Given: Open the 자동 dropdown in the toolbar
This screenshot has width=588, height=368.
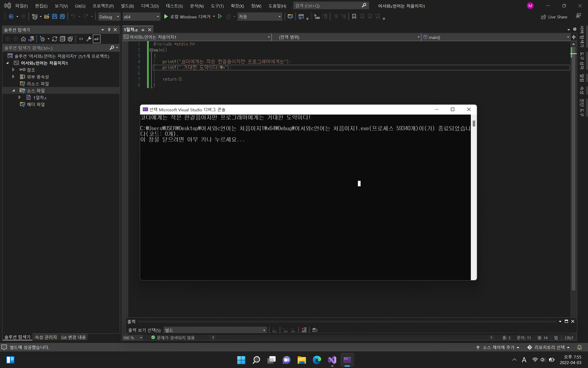Looking at the screenshot, I should (x=260, y=17).
